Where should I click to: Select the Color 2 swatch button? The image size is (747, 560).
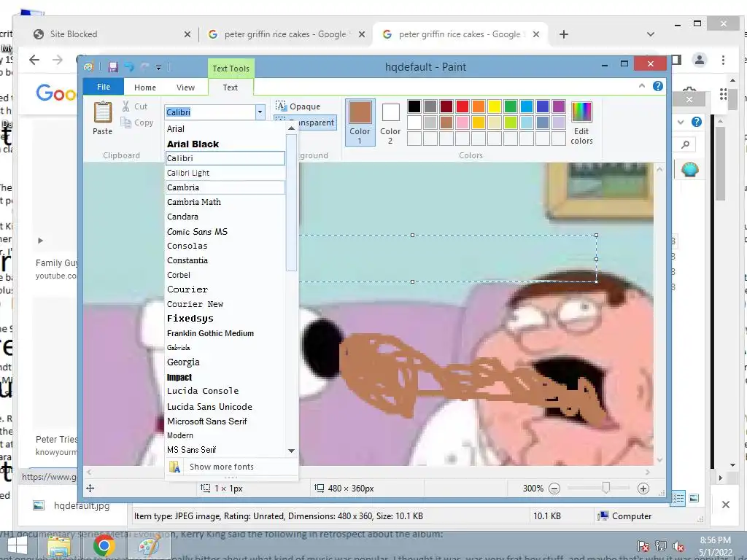pyautogui.click(x=391, y=122)
